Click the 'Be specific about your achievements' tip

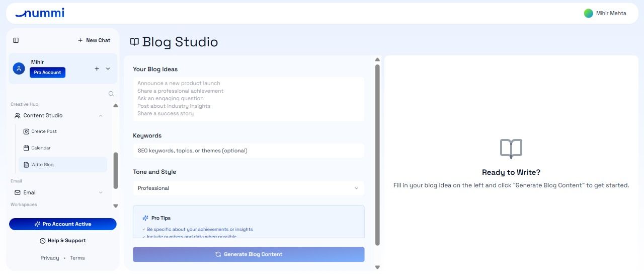click(x=200, y=229)
